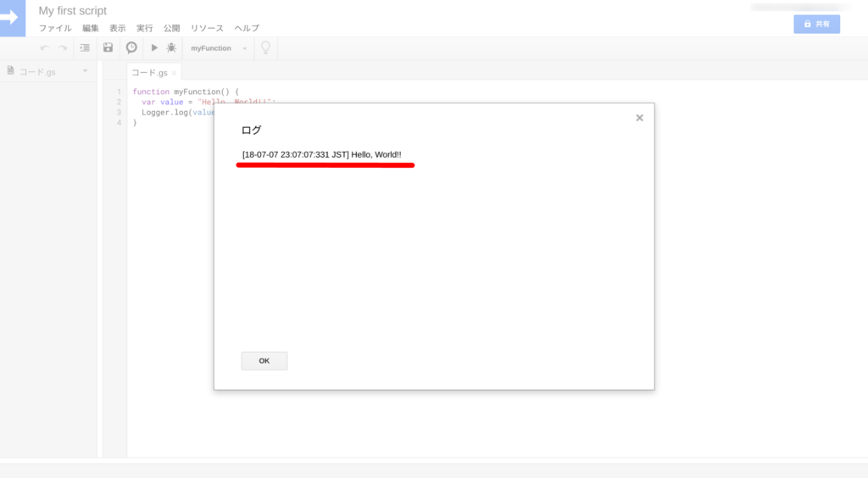Viewport: 868px width, 478px height.
Task: Open the コード.gs file options arrow
Action: tap(85, 71)
